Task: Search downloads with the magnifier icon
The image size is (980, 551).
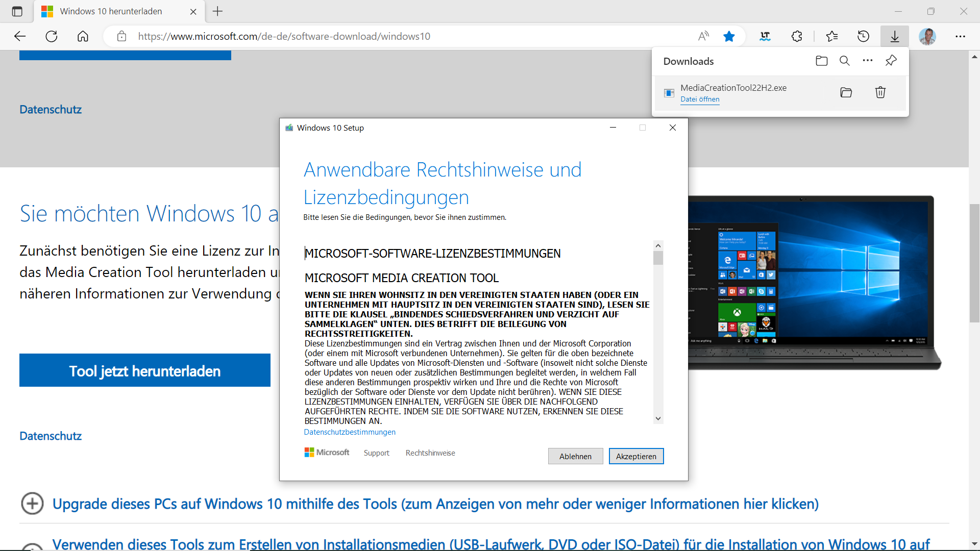Action: (x=845, y=61)
